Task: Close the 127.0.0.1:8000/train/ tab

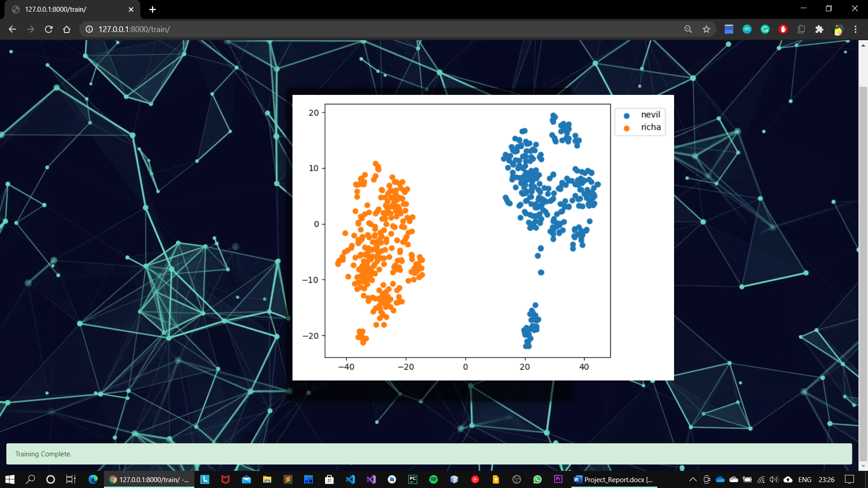Action: click(131, 9)
